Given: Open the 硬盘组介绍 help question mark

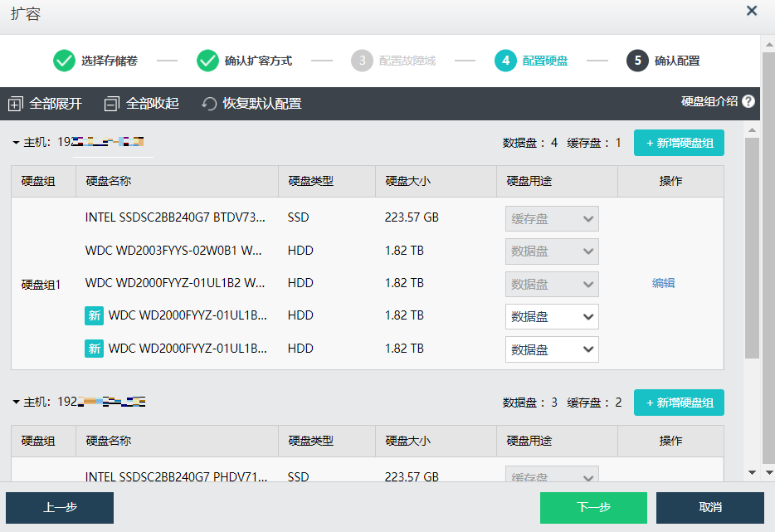Looking at the screenshot, I should click(748, 101).
